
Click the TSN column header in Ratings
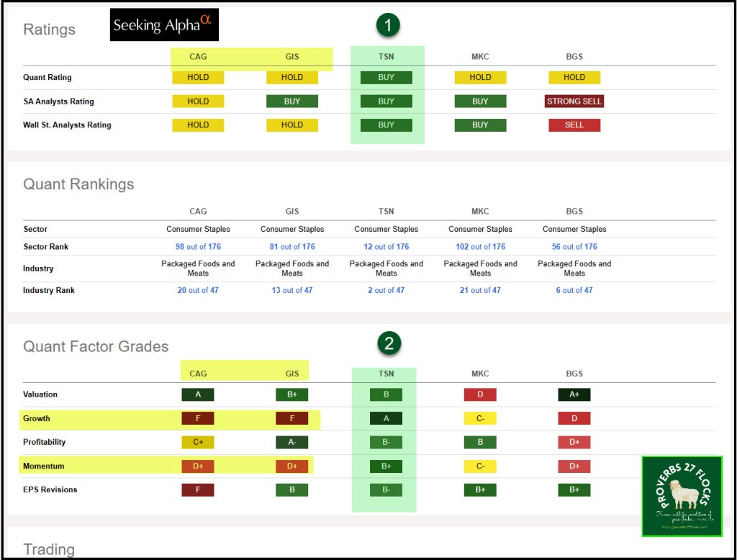pos(386,58)
